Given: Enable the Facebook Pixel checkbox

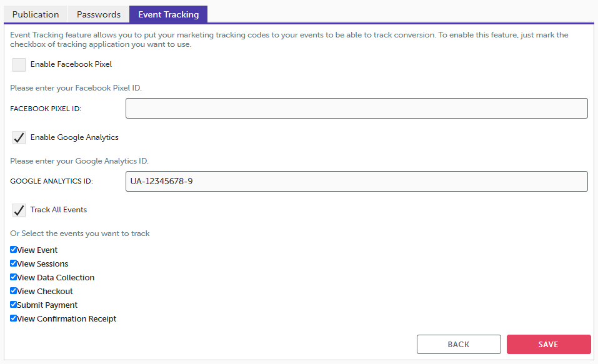Looking at the screenshot, I should [19, 65].
